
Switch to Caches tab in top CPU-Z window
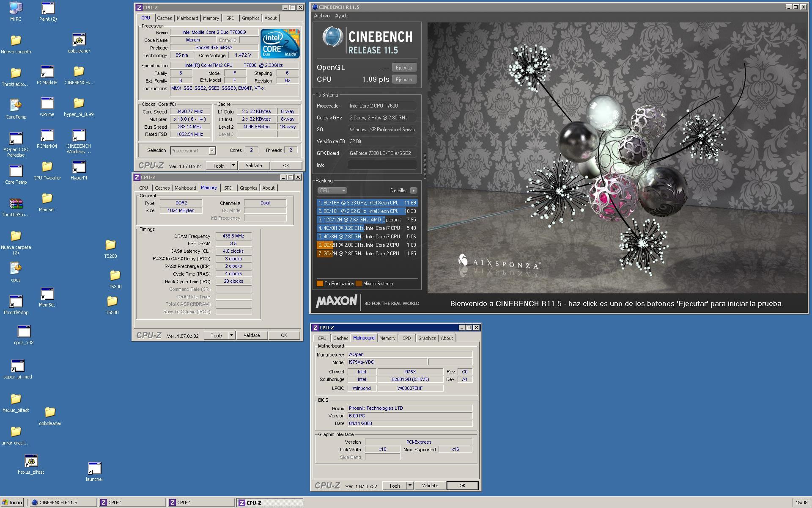click(x=165, y=18)
